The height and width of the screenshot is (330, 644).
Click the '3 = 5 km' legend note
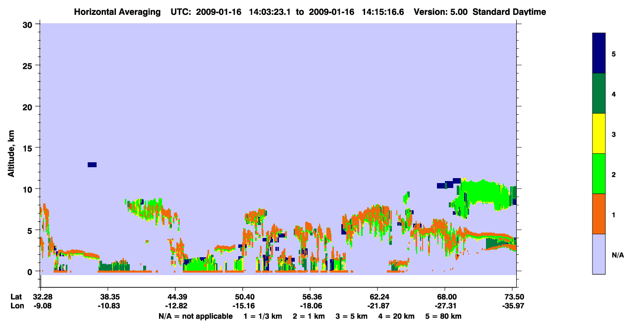[352, 316]
